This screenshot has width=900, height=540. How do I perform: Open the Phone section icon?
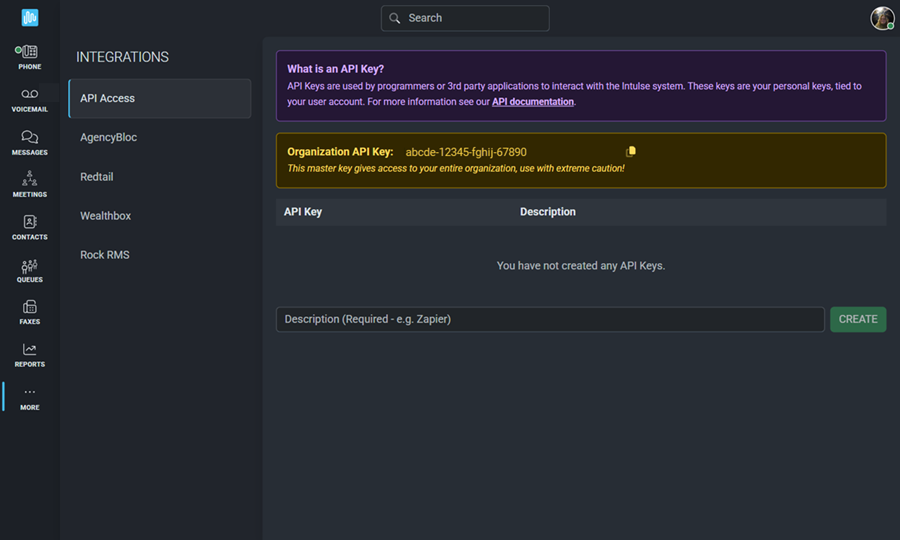29,52
